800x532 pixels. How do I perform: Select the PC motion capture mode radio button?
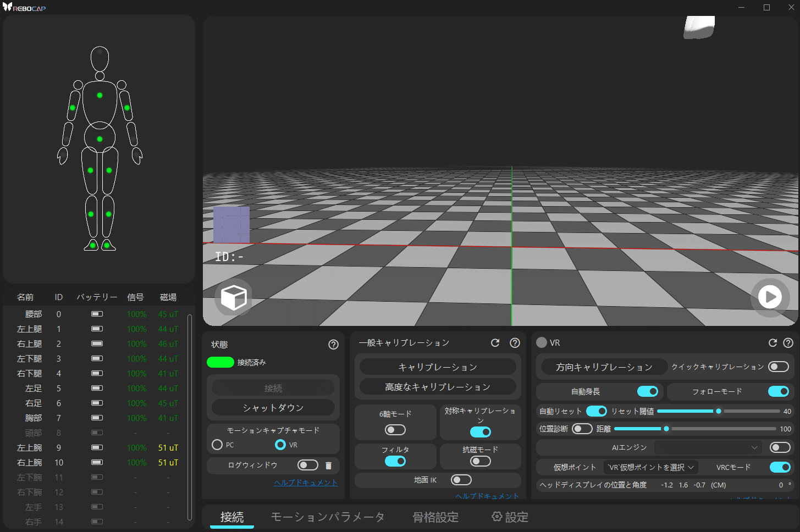pyautogui.click(x=217, y=445)
